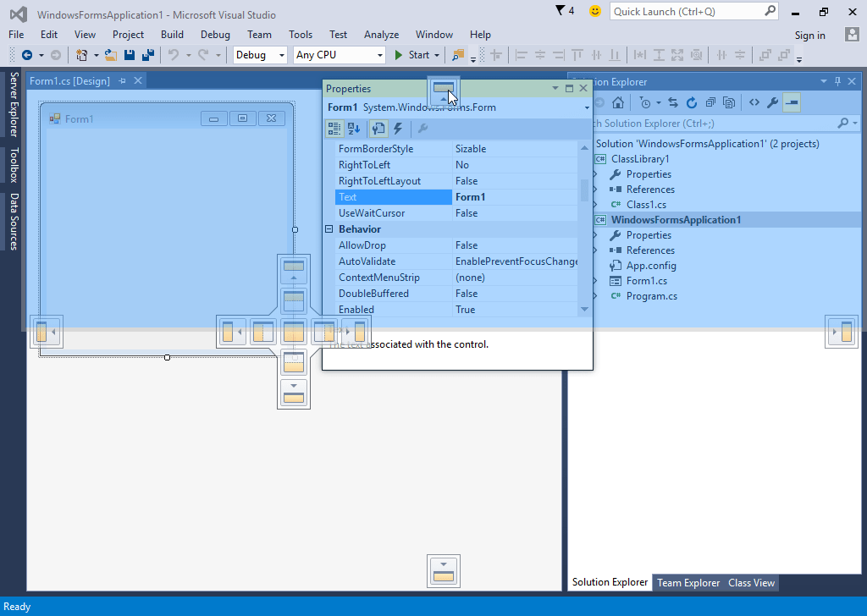
Task: Click Show All Files icon in Solution Explorer
Action: (729, 102)
